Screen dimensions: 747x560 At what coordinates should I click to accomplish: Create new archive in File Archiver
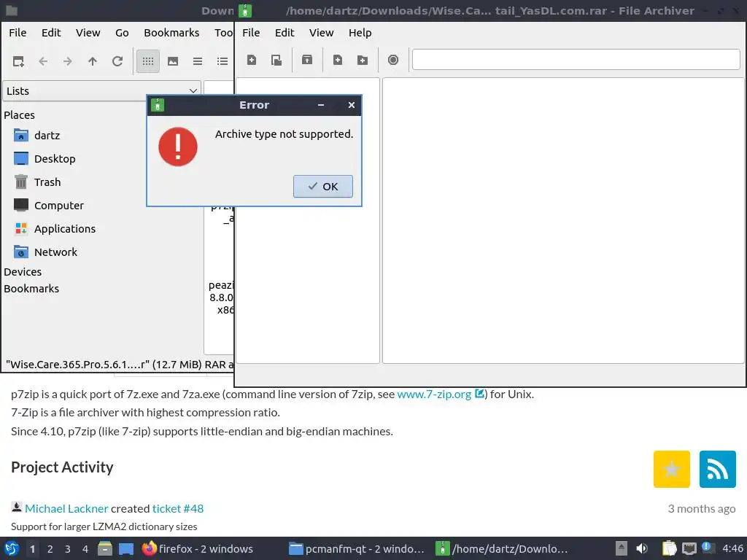tap(252, 60)
